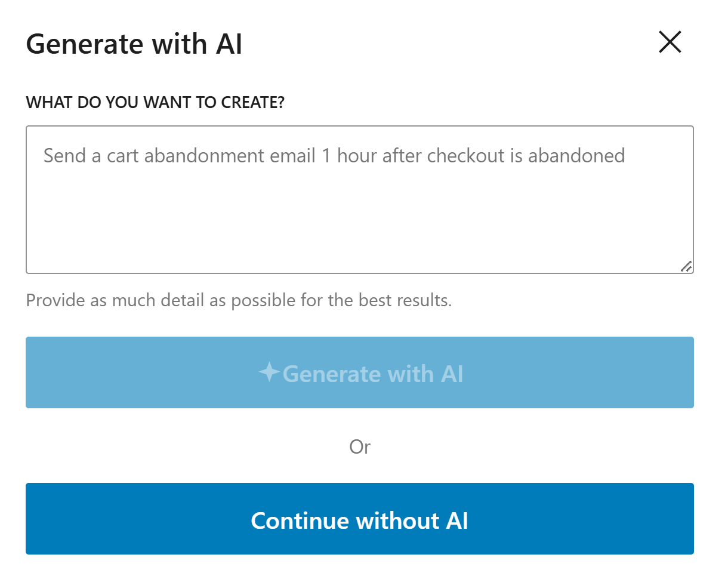Click the Generate with AI dialog title
The image size is (728, 579).
coord(134,43)
